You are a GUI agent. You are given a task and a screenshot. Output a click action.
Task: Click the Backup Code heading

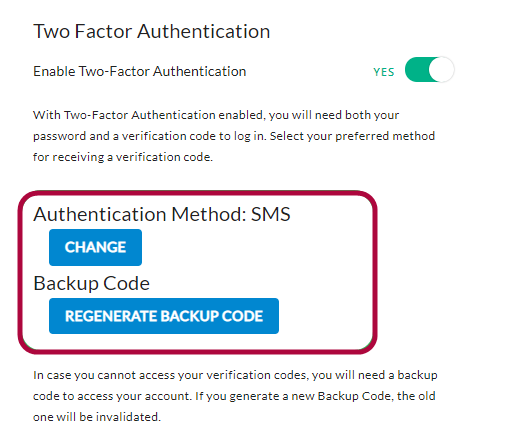[92, 284]
